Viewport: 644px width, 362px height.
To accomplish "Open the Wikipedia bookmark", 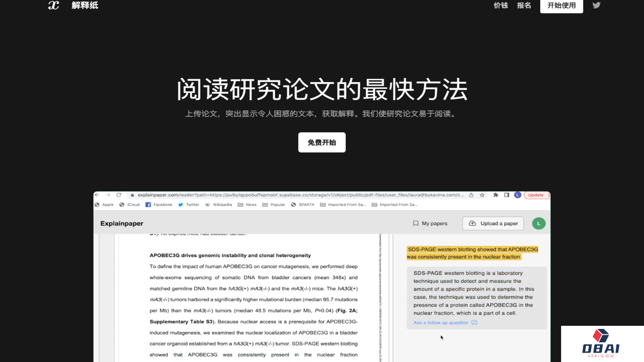I will pyautogui.click(x=219, y=205).
